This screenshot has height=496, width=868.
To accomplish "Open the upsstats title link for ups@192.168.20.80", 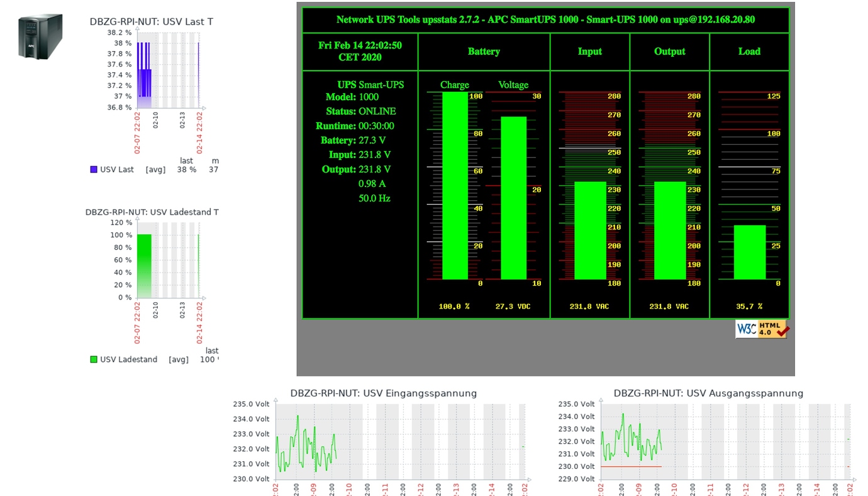I will 545,19.
